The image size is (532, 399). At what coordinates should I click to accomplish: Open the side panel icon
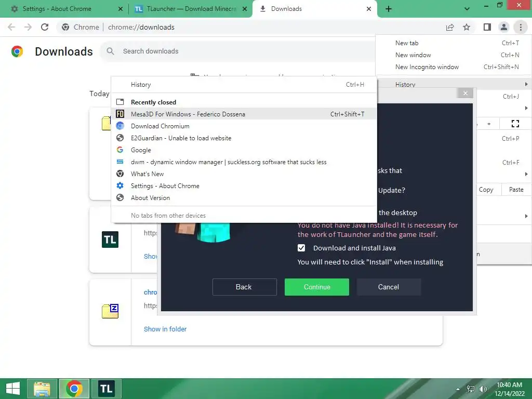487,27
